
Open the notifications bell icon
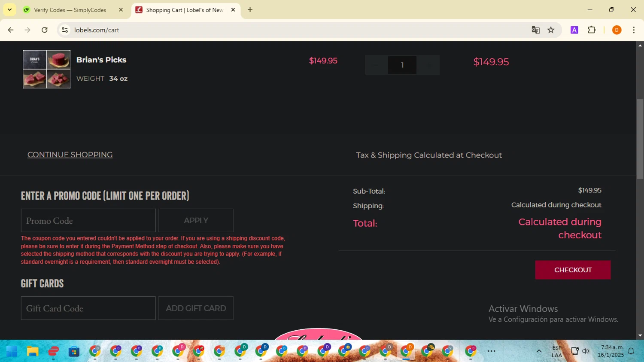coord(631,351)
